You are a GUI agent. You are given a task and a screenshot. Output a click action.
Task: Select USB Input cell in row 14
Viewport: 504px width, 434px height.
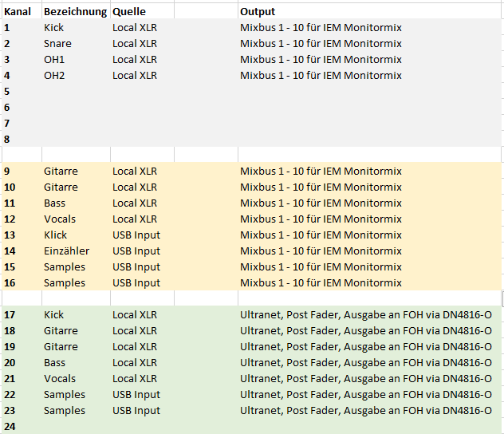(136, 251)
